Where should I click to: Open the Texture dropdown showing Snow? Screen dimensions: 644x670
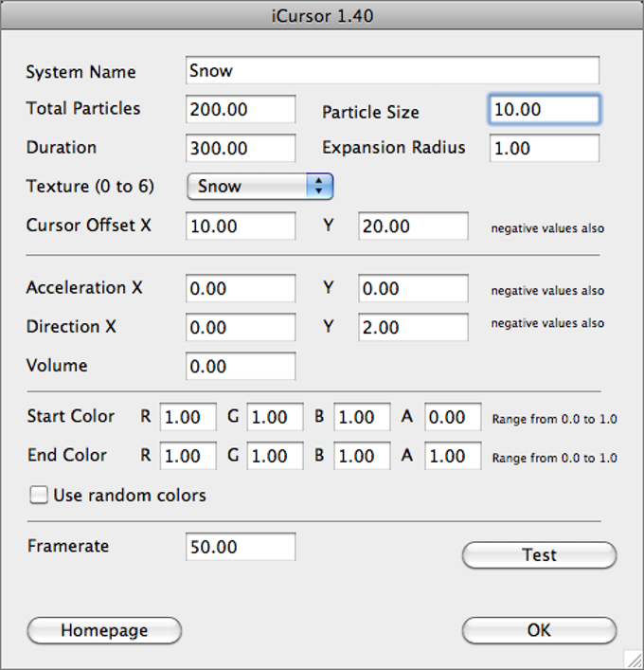tap(259, 187)
